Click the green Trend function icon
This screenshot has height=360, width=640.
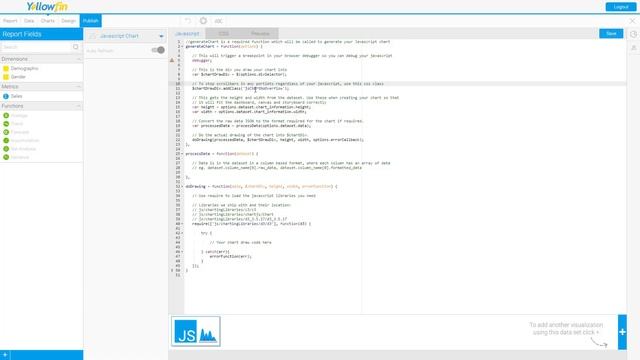point(6,124)
